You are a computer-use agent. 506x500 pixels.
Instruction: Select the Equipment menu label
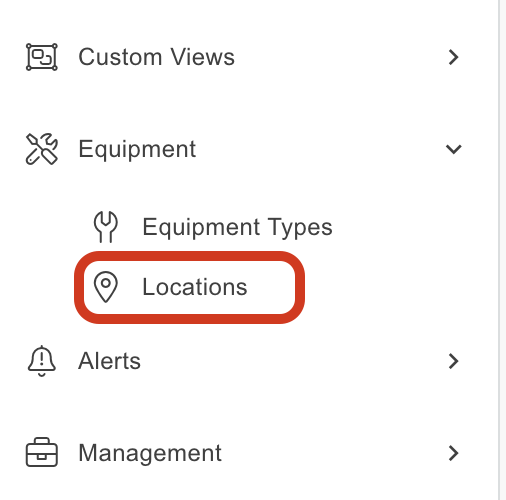coord(137,150)
